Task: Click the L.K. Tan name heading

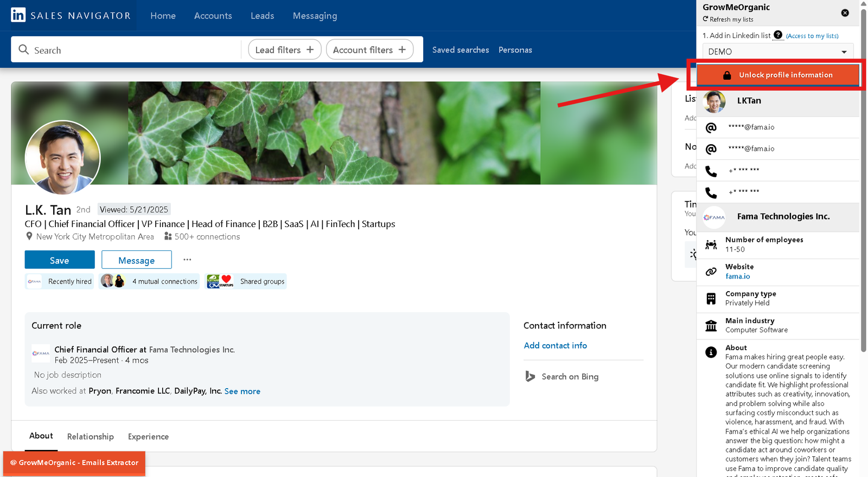Action: pyautogui.click(x=48, y=210)
